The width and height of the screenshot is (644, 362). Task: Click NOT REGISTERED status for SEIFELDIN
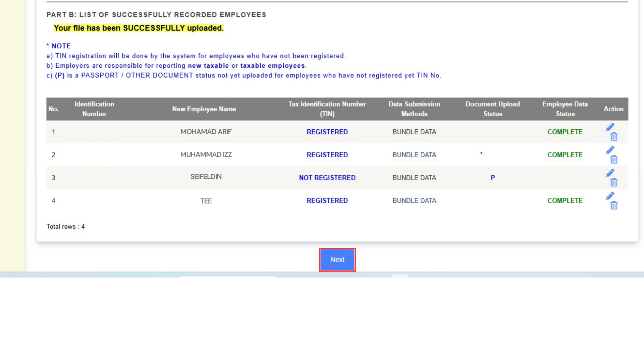click(327, 178)
